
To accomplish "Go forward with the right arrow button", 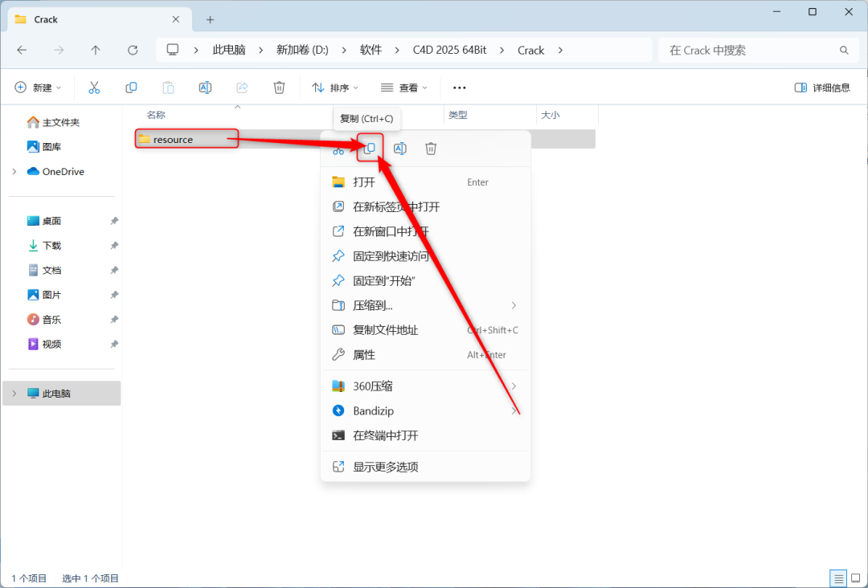I will click(x=59, y=51).
